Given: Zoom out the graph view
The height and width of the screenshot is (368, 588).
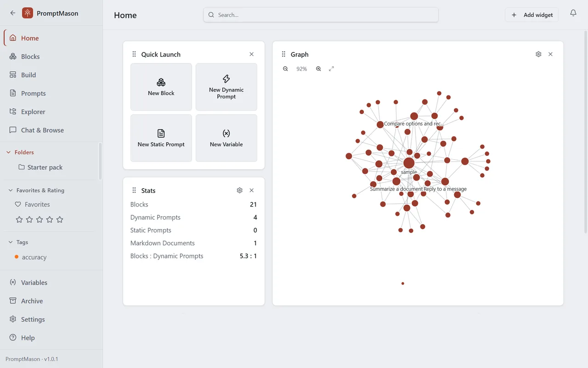Looking at the screenshot, I should tap(285, 69).
